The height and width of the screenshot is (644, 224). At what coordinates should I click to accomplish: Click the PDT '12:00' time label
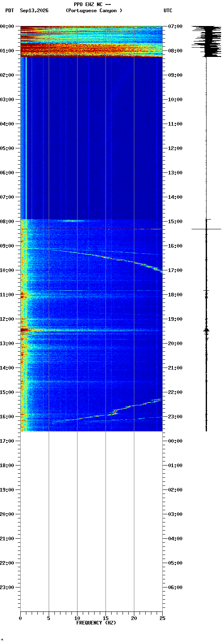[7, 319]
